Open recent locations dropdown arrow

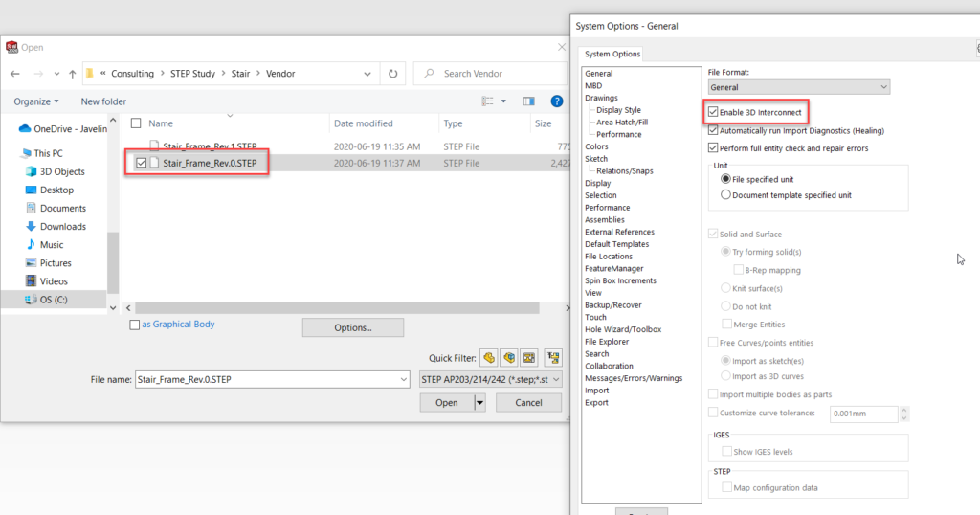[56, 74]
